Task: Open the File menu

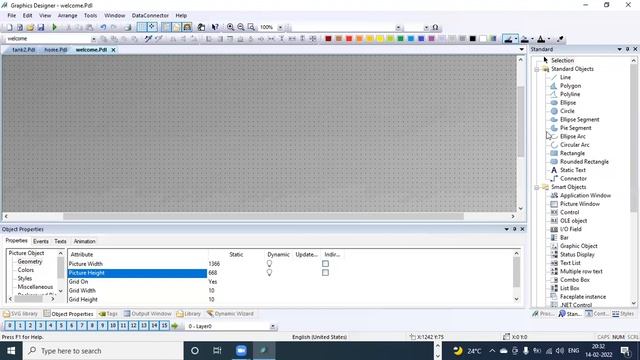Action: (x=11, y=16)
